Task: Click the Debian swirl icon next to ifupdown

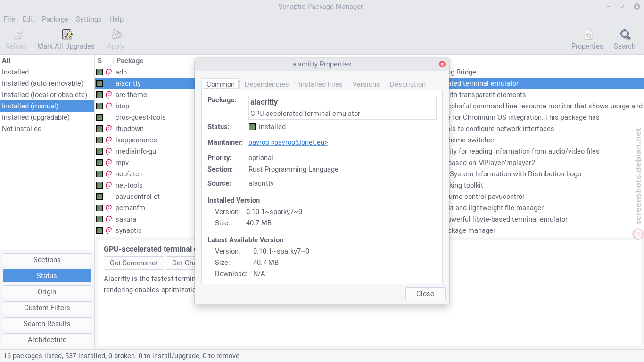Action: click(109, 129)
